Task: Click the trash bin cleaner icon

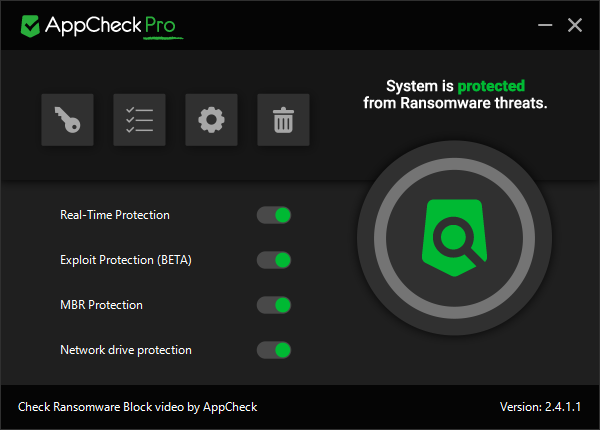Action: coord(283,120)
